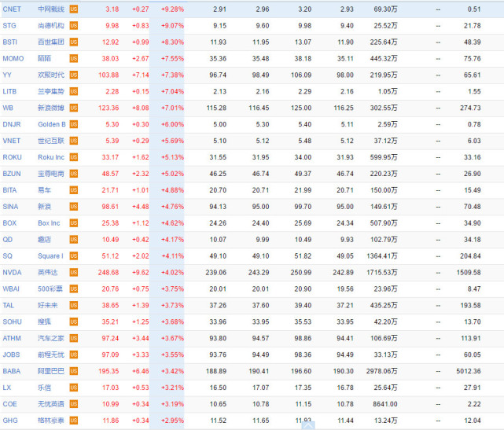The width and height of the screenshot is (504, 430).
Task: Click the US badge in the QD row
Action: tap(74, 240)
